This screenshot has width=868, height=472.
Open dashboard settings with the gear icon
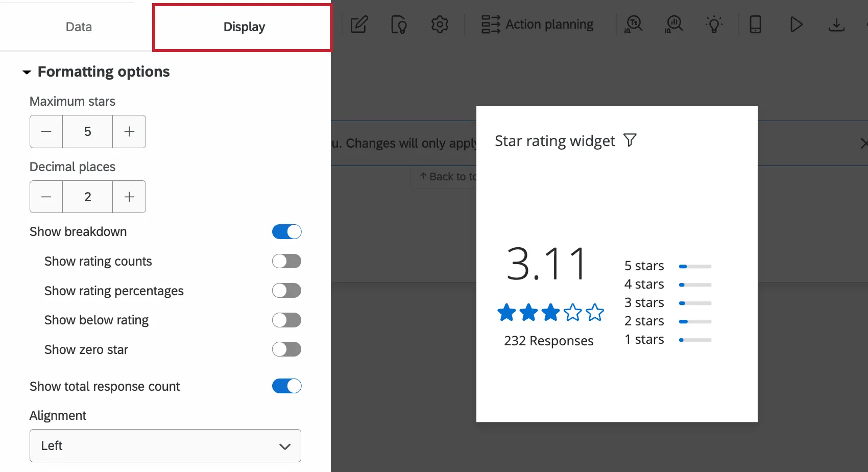tap(440, 24)
